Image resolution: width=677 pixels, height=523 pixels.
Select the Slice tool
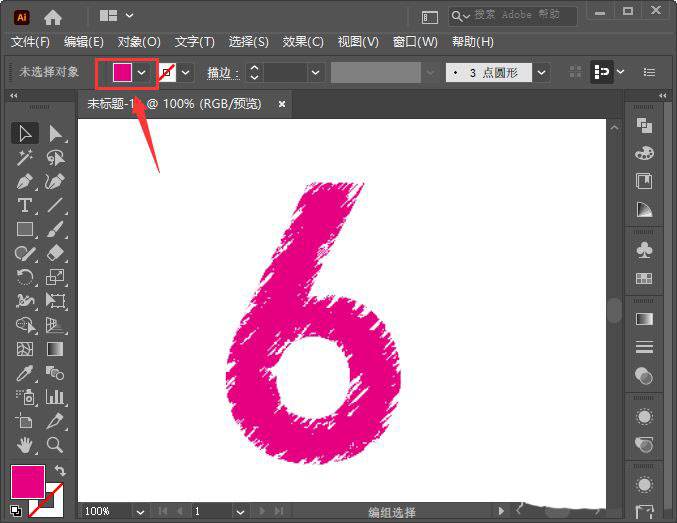click(x=55, y=421)
